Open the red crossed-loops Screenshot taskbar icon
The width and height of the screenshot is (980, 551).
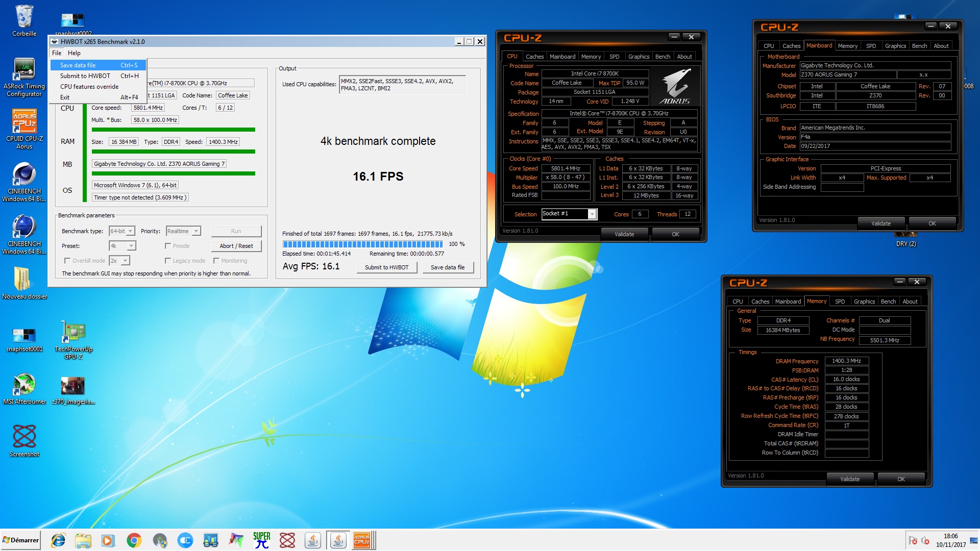pos(287,540)
